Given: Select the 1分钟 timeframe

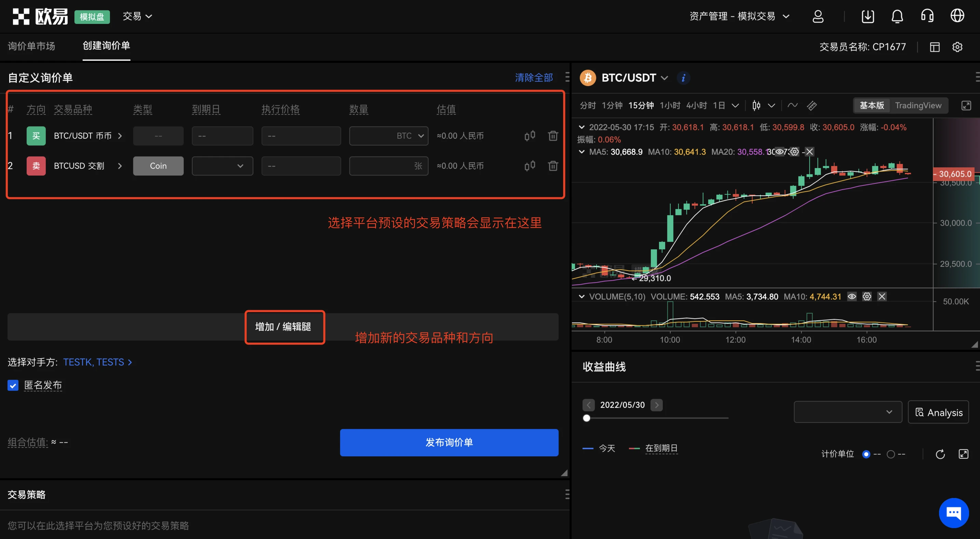Looking at the screenshot, I should [612, 106].
